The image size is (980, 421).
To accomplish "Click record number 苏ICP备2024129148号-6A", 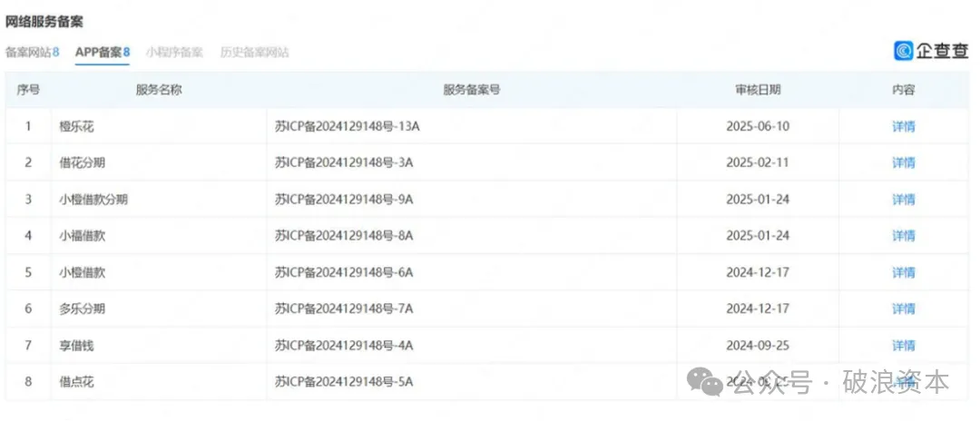I will pos(345,272).
